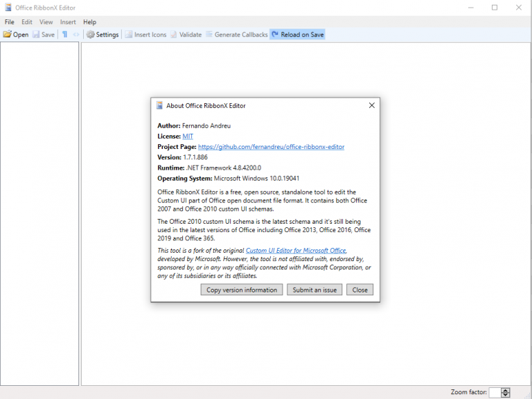The width and height of the screenshot is (532, 399).
Task: Open the File menu
Action: click(x=10, y=22)
